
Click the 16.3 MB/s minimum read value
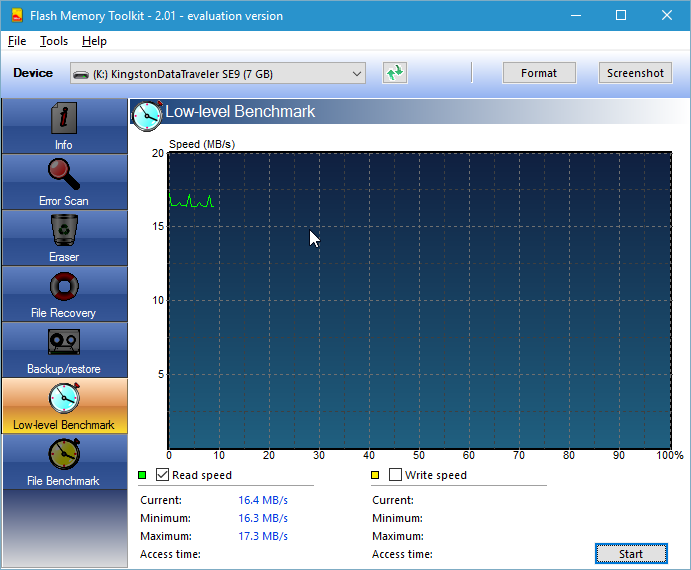(263, 518)
